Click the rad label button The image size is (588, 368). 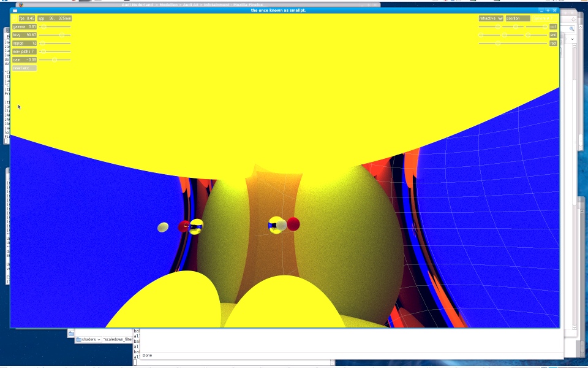[553, 43]
